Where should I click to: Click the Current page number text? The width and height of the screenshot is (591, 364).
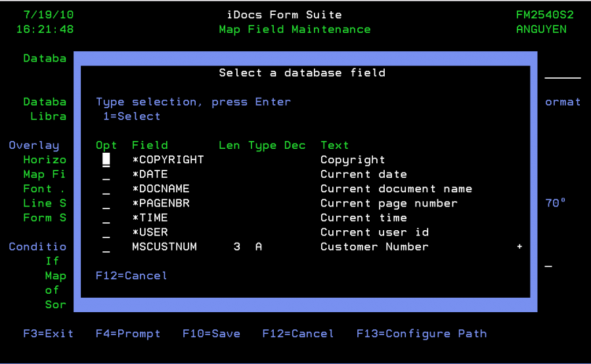pyautogui.click(x=389, y=203)
